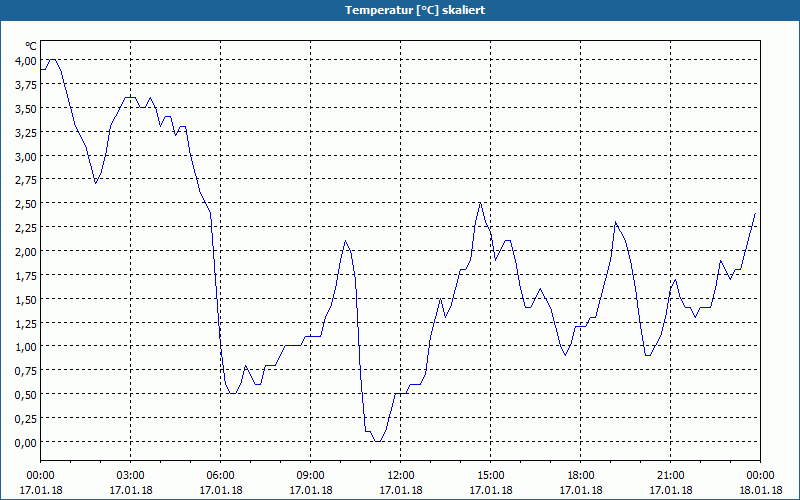The image size is (800, 500).
Task: Click the 2,25 y-axis value
Action: [26, 228]
